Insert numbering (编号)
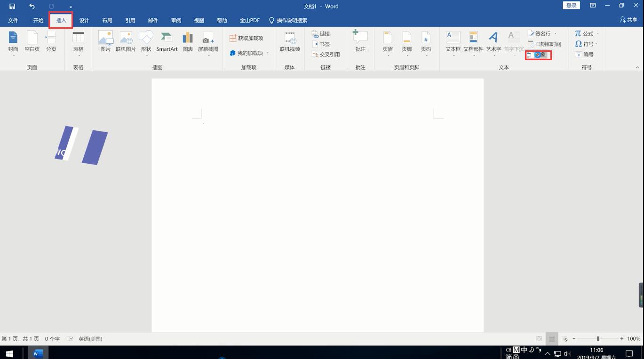The width and height of the screenshot is (644, 359). click(x=584, y=54)
